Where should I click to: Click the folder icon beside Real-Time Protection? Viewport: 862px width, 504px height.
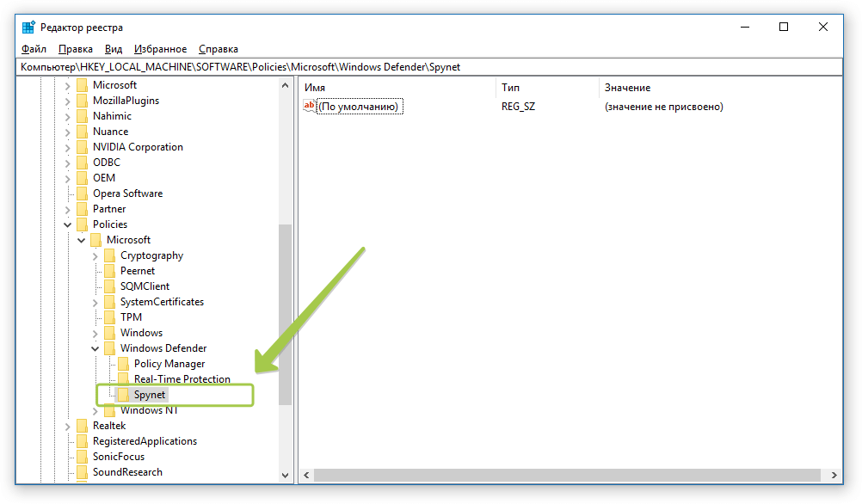[x=123, y=379]
